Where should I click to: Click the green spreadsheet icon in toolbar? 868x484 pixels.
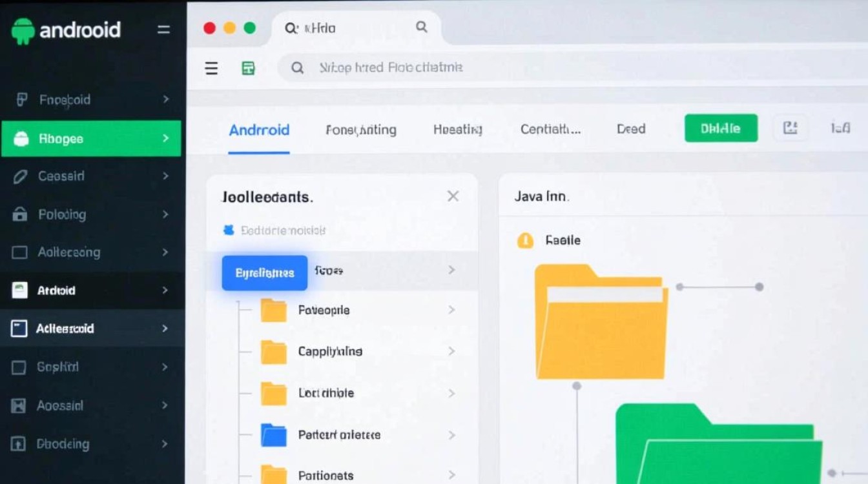(248, 68)
